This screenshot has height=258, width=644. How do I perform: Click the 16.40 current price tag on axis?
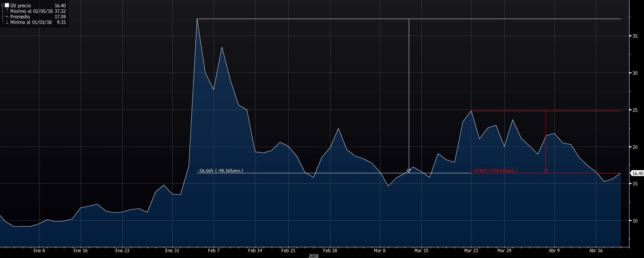[x=637, y=173]
